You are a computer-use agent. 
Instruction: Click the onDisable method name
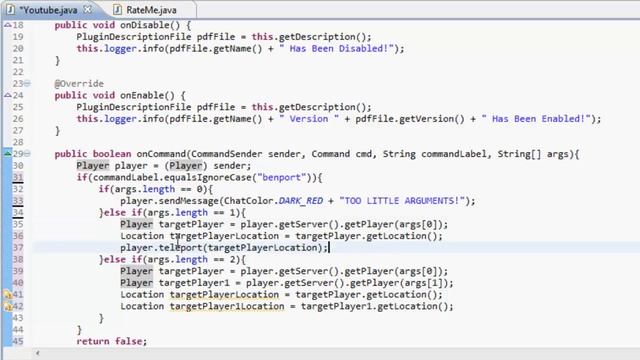[144, 25]
